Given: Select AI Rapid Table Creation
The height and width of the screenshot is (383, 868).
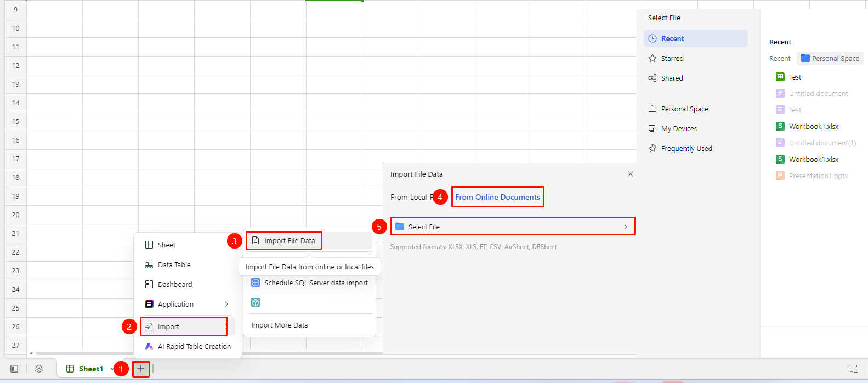Looking at the screenshot, I should click(188, 346).
